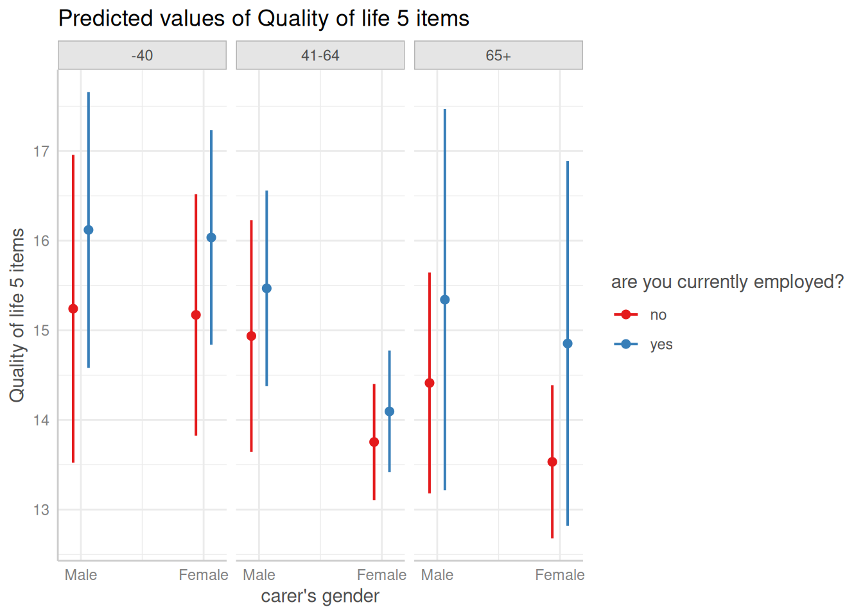
Task: Select the '65+' facet header
Action: 498,56
